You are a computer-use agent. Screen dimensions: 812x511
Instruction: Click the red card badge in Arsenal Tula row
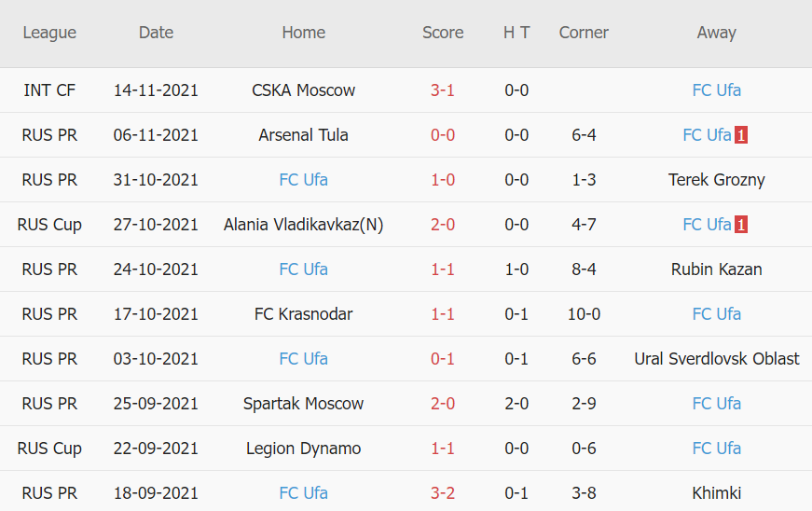click(741, 135)
